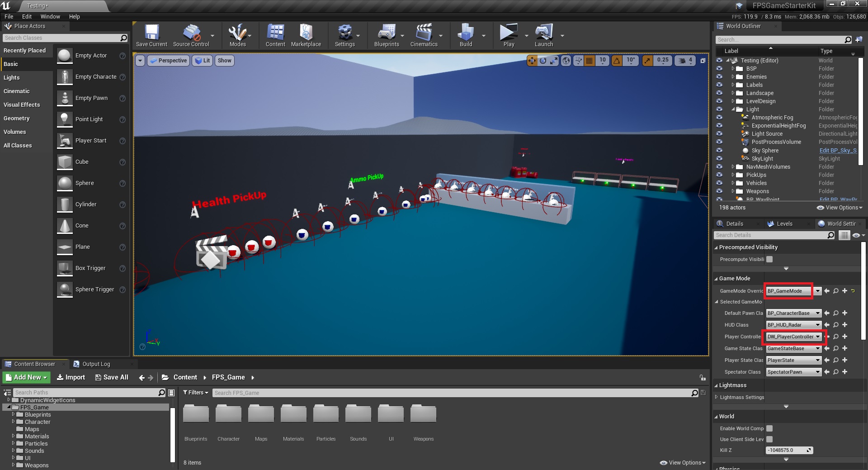The height and width of the screenshot is (470, 868).
Task: Enable the World Composition checkbox
Action: click(x=769, y=428)
